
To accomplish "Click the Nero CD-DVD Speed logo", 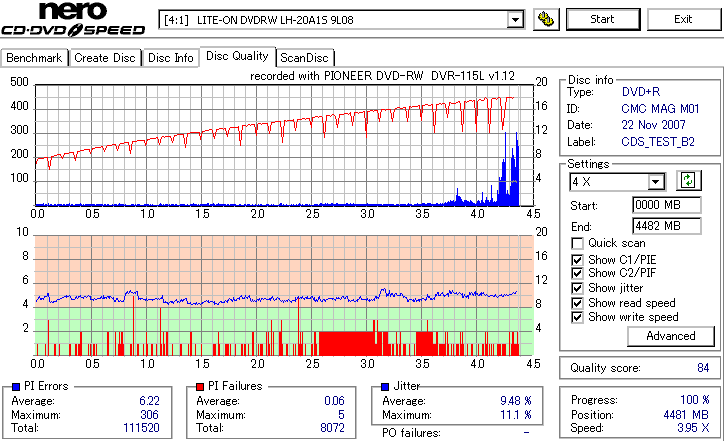I will pyautogui.click(x=73, y=19).
